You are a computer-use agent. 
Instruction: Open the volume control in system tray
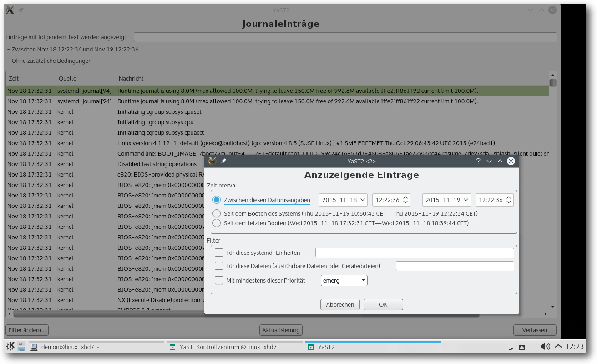[545, 347]
